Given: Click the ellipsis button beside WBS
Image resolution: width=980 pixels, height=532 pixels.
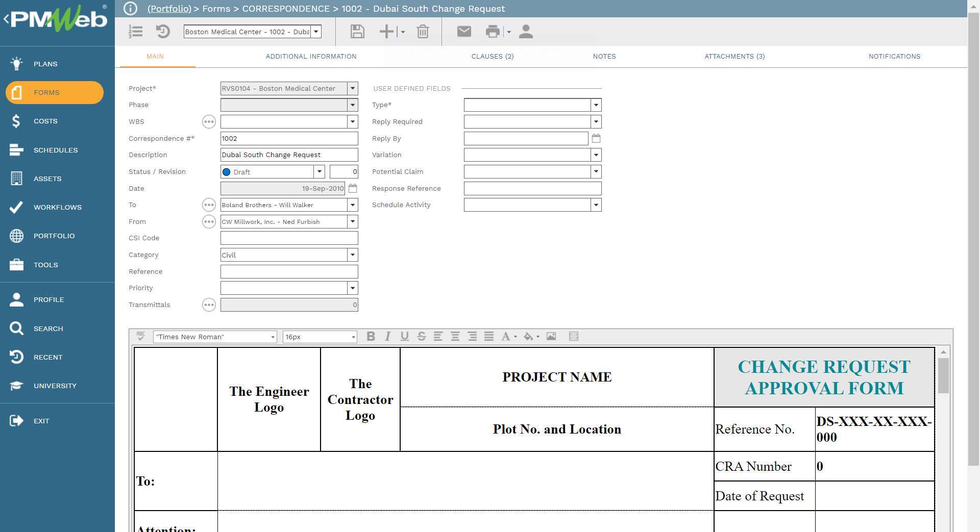Looking at the screenshot, I should click(x=209, y=121).
